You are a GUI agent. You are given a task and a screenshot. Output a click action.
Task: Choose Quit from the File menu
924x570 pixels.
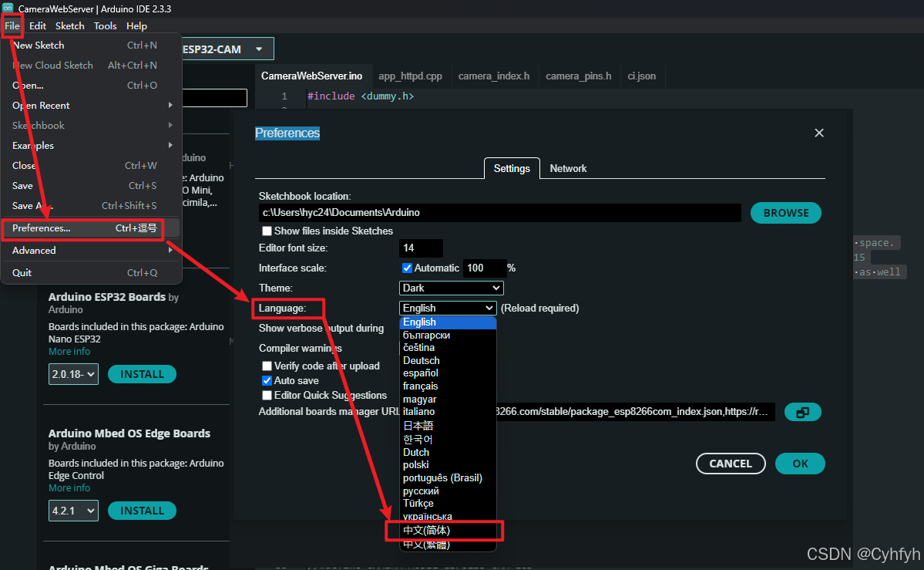tap(92, 272)
